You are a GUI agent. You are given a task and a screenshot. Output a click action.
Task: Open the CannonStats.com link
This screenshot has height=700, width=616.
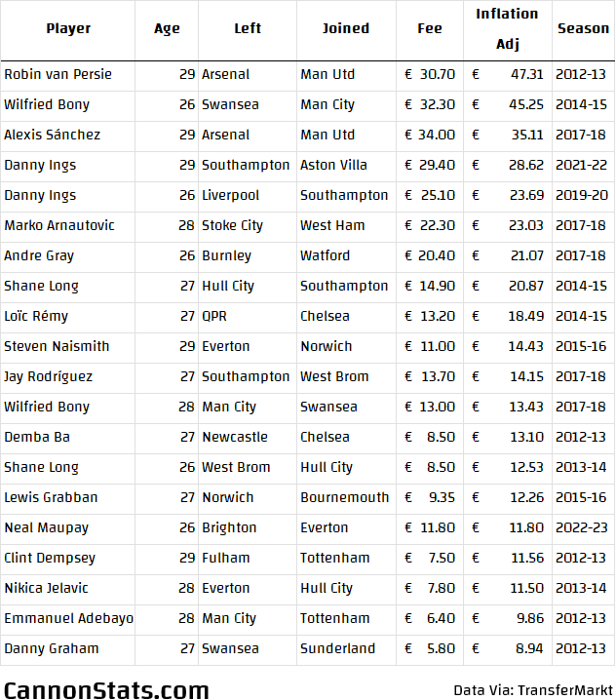pyautogui.click(x=106, y=689)
